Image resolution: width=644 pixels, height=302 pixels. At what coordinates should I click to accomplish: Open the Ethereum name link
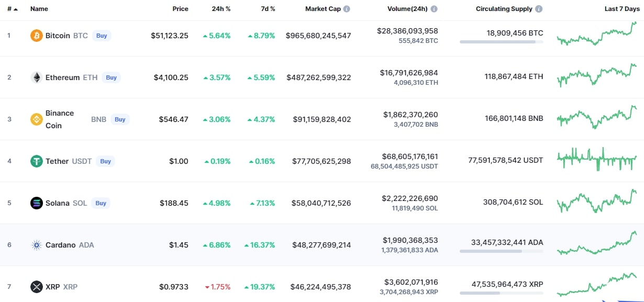tap(62, 77)
